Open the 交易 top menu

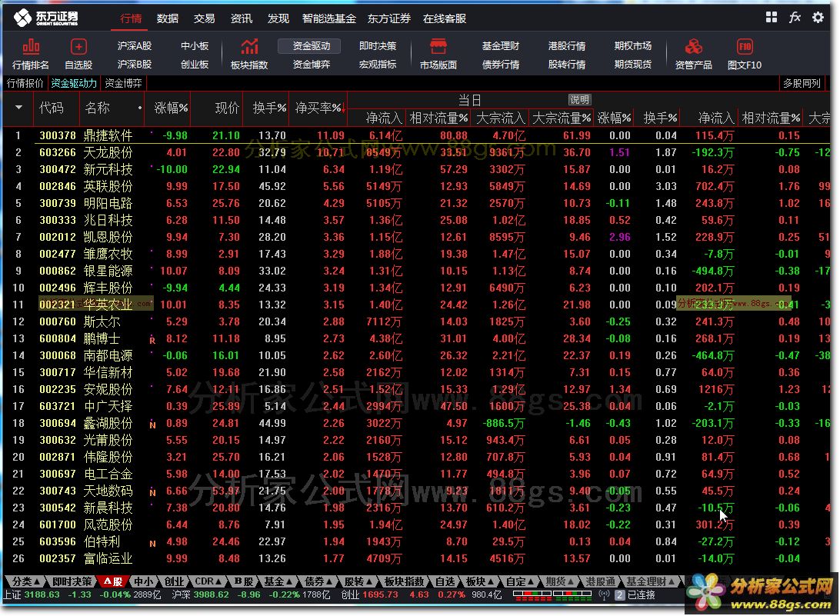click(204, 18)
